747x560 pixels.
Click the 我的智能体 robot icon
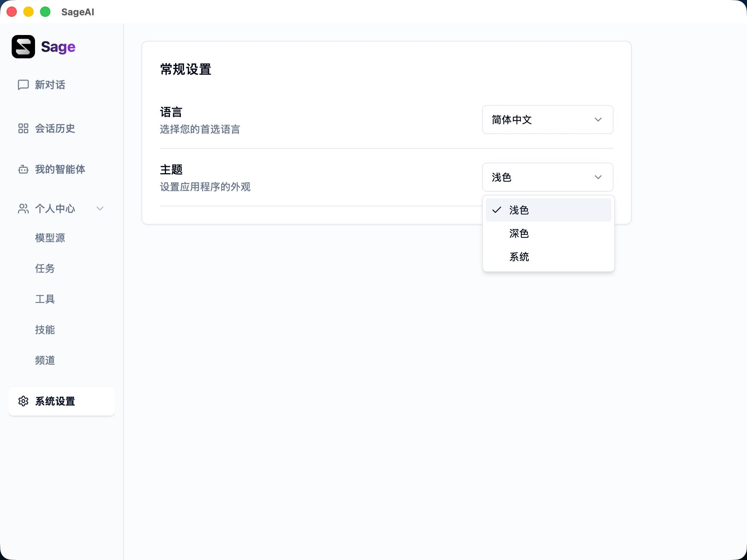point(23,169)
